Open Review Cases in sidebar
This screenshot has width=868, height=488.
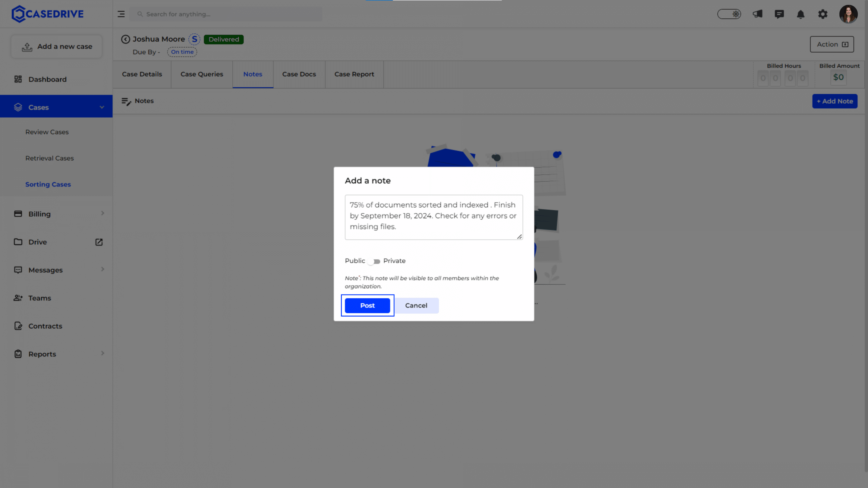(x=47, y=132)
